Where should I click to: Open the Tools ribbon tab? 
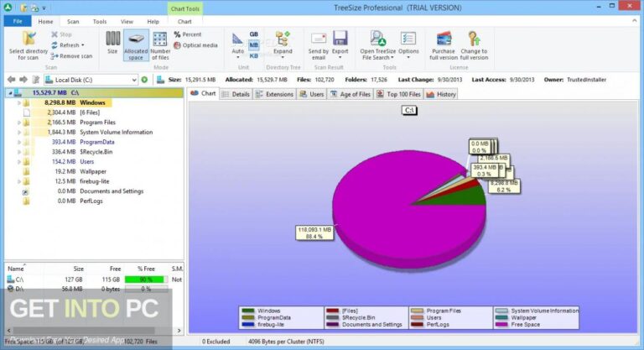click(x=100, y=21)
